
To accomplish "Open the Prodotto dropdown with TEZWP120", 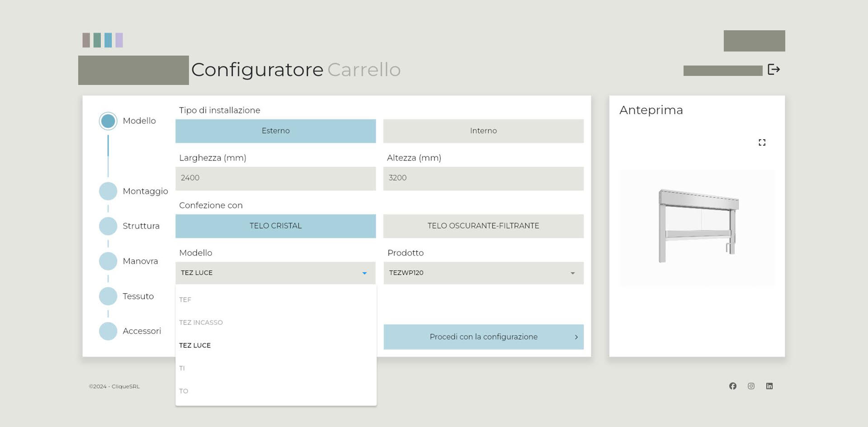I will [x=483, y=273].
